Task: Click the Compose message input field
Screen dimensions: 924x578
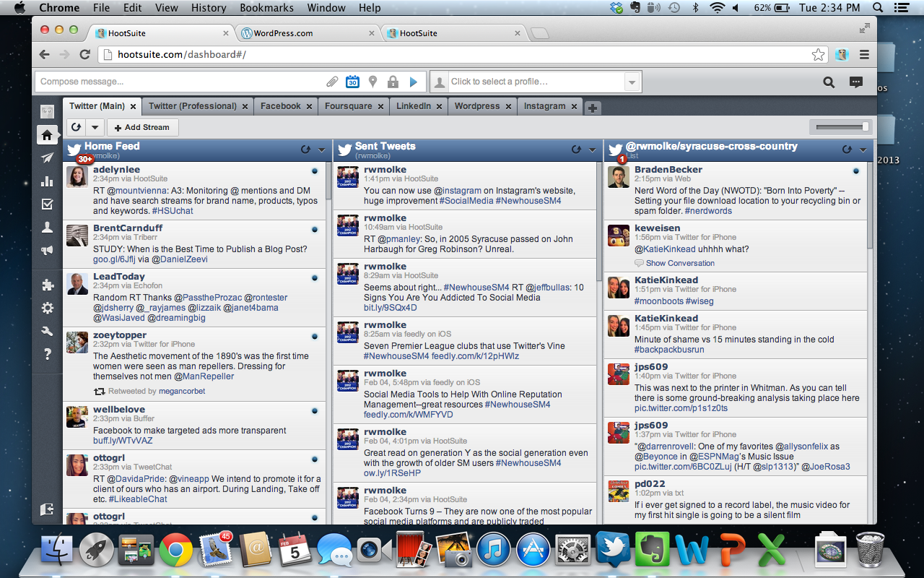Action: pyautogui.click(x=180, y=82)
